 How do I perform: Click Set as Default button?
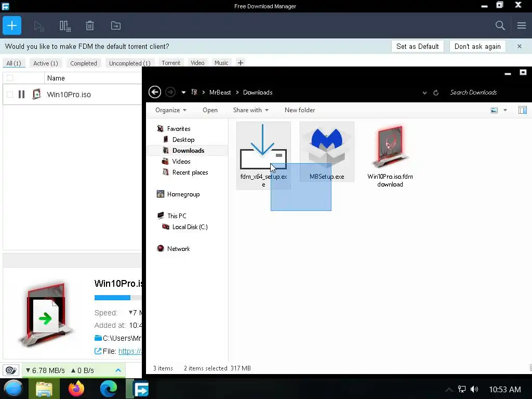pyautogui.click(x=417, y=46)
